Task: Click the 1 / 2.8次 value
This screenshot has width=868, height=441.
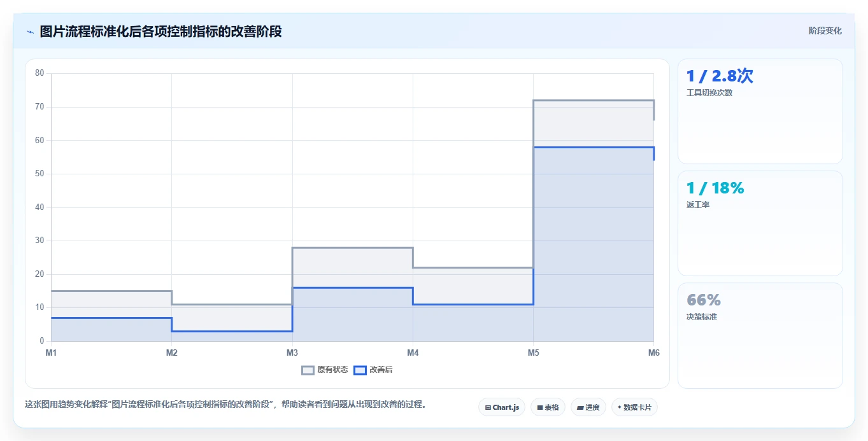Action: (x=720, y=76)
